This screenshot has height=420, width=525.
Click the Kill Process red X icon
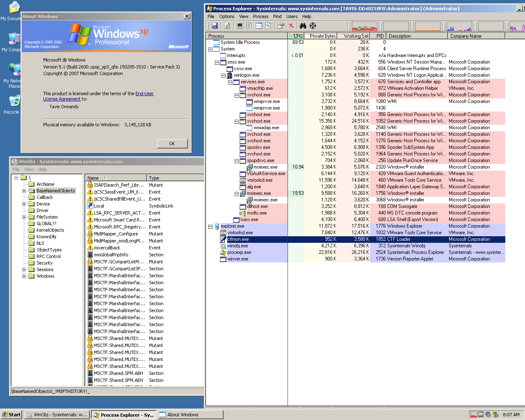(x=291, y=26)
